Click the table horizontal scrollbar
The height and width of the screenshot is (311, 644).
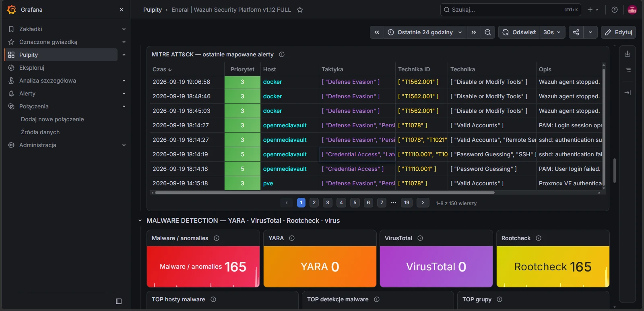click(324, 193)
